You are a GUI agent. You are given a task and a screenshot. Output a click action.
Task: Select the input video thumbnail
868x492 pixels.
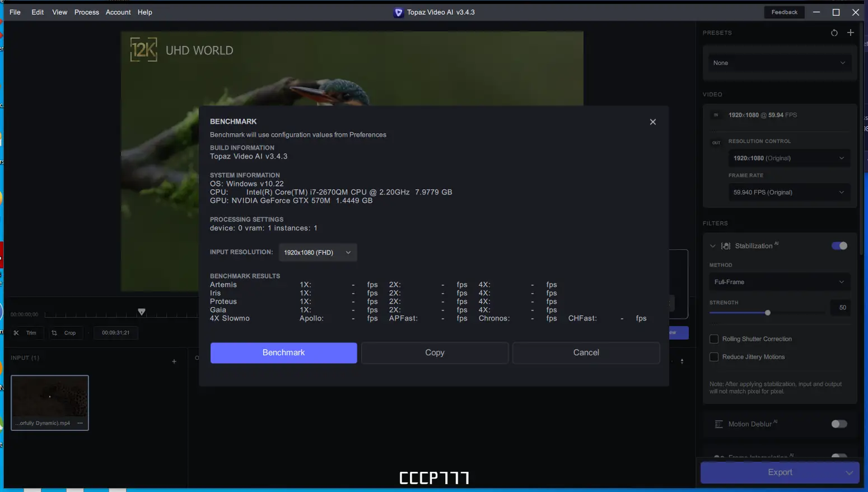(x=50, y=403)
